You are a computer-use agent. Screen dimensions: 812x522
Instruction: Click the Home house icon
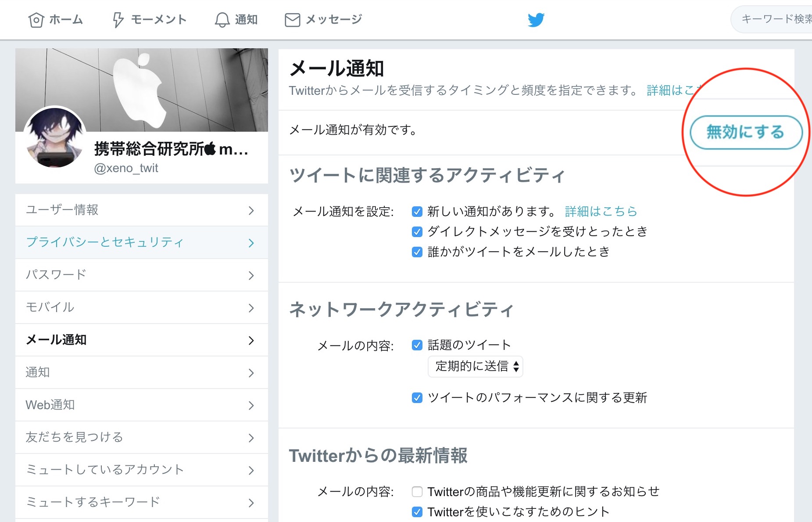tap(36, 20)
